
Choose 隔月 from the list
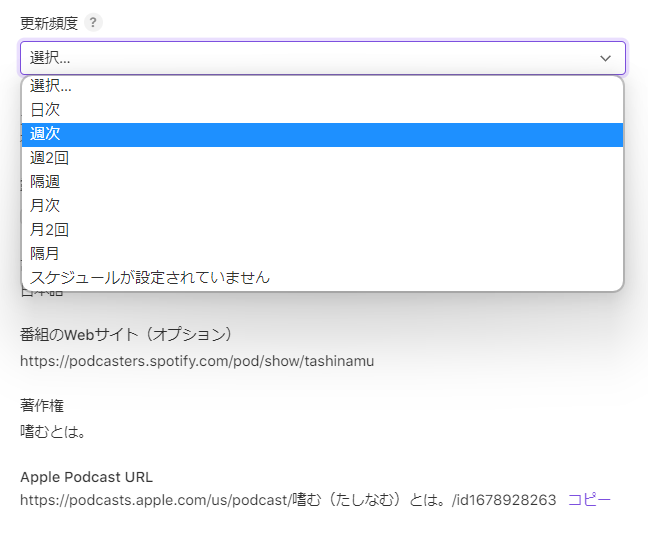pyautogui.click(x=322, y=254)
